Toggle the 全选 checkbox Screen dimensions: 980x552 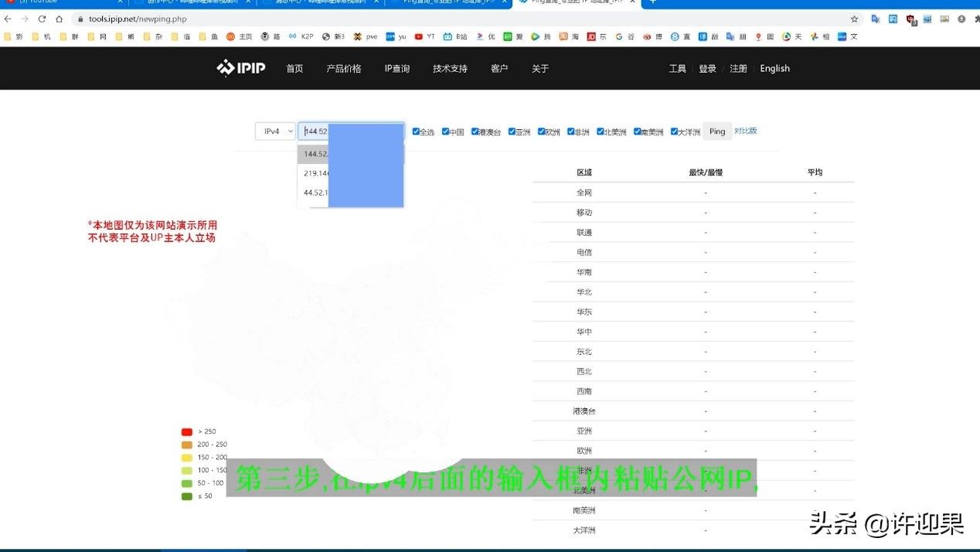416,131
